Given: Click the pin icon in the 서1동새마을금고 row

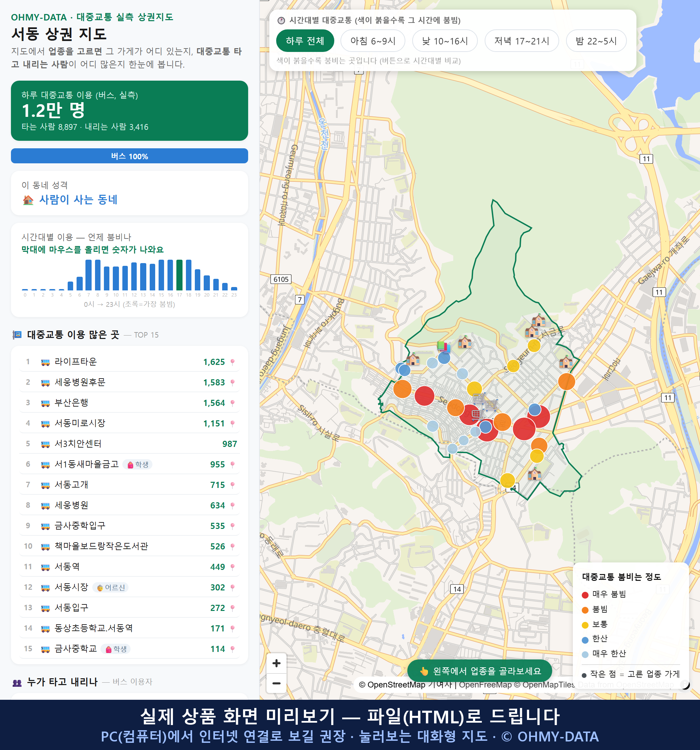Looking at the screenshot, I should [232, 464].
